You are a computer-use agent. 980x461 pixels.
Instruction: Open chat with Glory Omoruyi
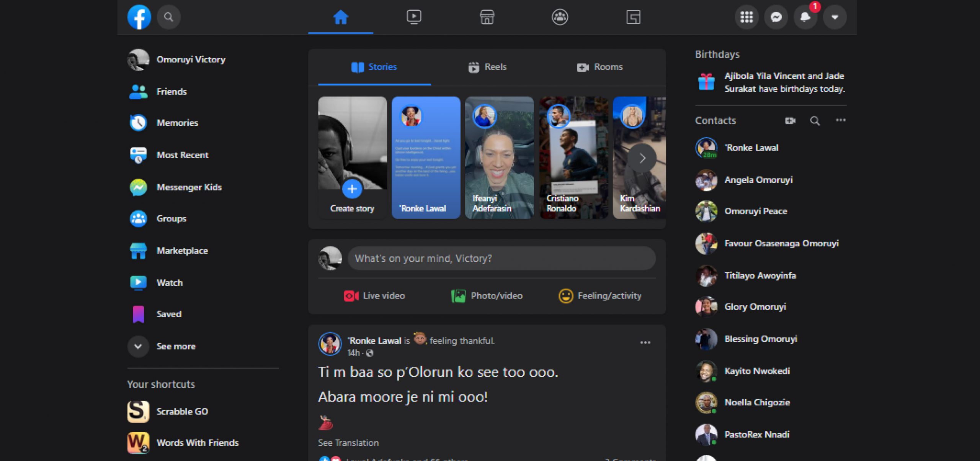coord(771,307)
